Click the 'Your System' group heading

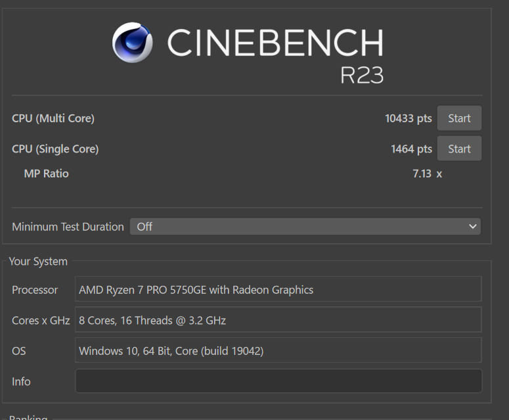[x=38, y=262]
